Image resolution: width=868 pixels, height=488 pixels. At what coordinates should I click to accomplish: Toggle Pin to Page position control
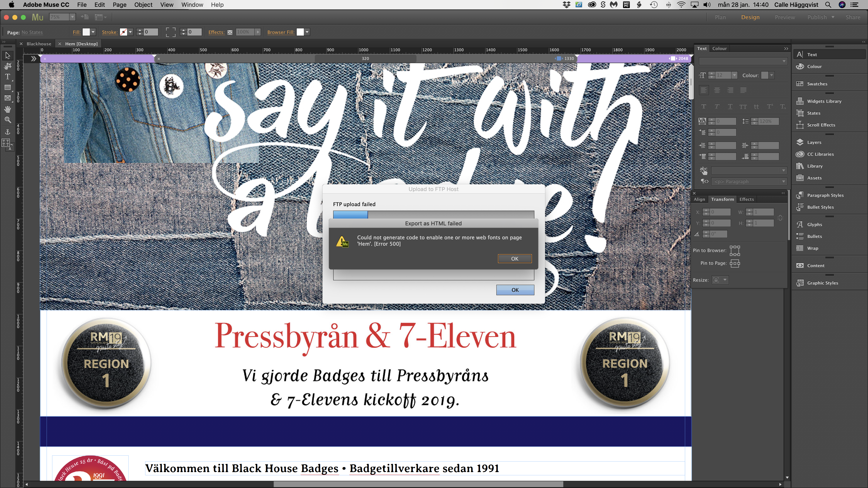[735, 263]
